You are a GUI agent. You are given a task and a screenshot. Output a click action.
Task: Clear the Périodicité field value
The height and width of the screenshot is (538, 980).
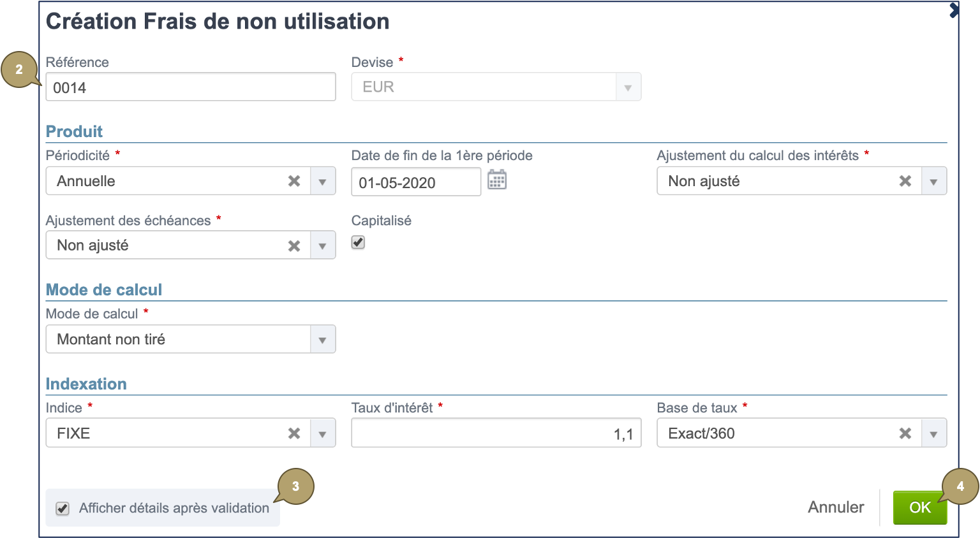click(293, 181)
